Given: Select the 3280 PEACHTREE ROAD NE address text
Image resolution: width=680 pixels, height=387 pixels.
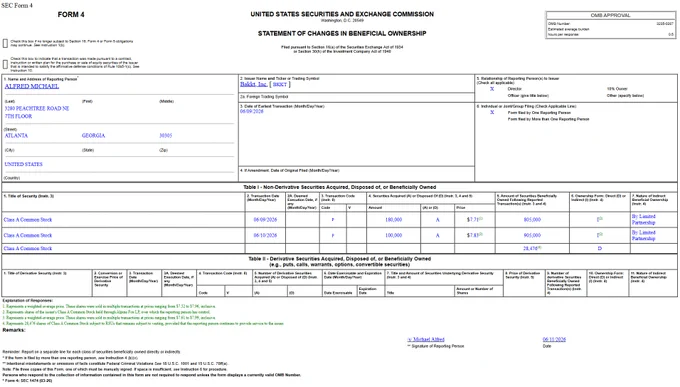Looking at the screenshot, I should click(37, 108).
